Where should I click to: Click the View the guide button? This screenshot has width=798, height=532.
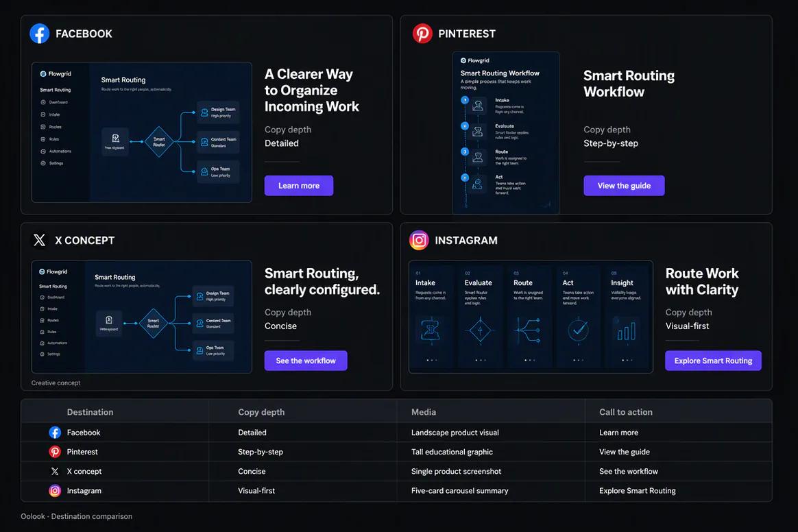(624, 186)
